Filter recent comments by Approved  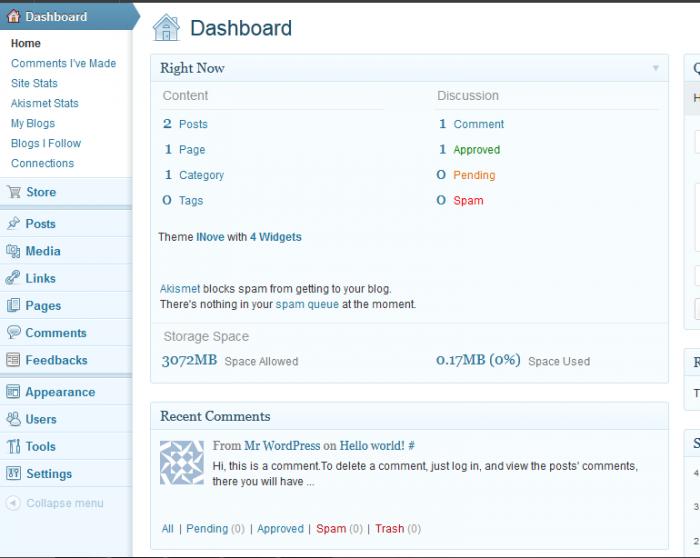(280, 529)
